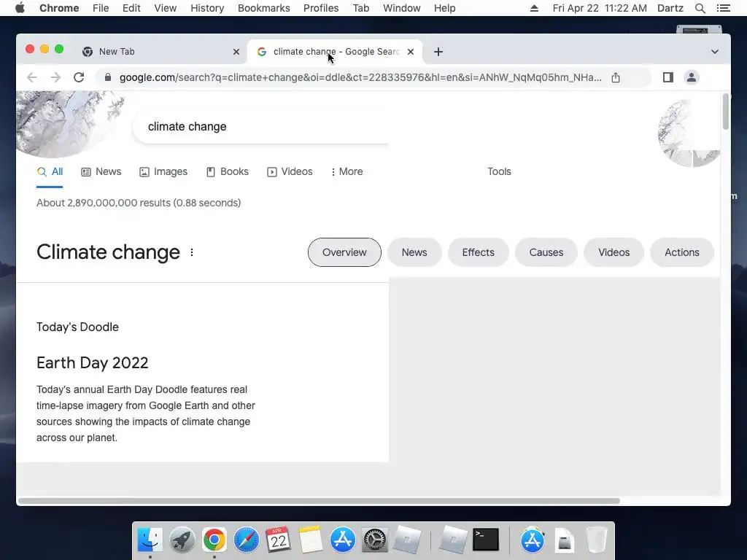747x560 pixels.
Task: Switch to the New Tab tab
Action: tap(161, 52)
